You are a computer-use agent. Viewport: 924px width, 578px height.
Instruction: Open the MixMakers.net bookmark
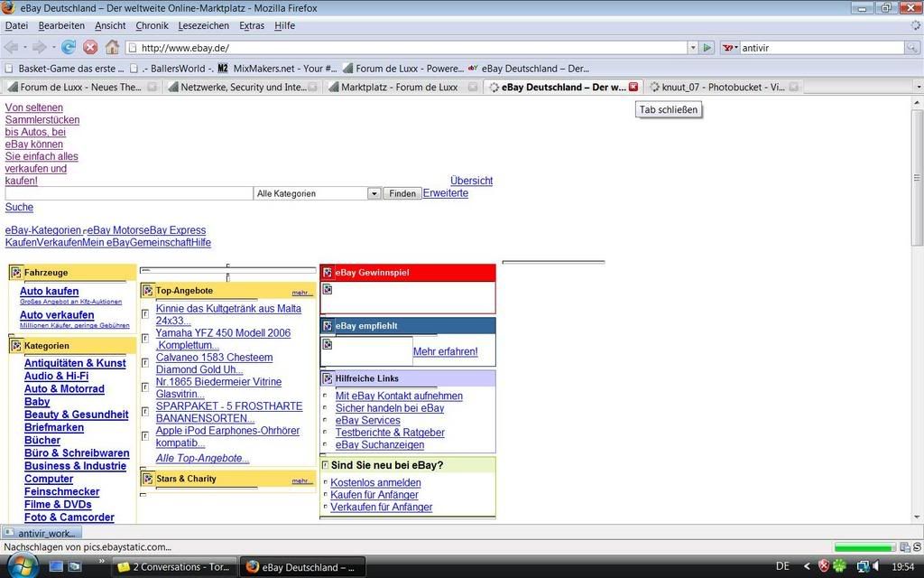277,69
